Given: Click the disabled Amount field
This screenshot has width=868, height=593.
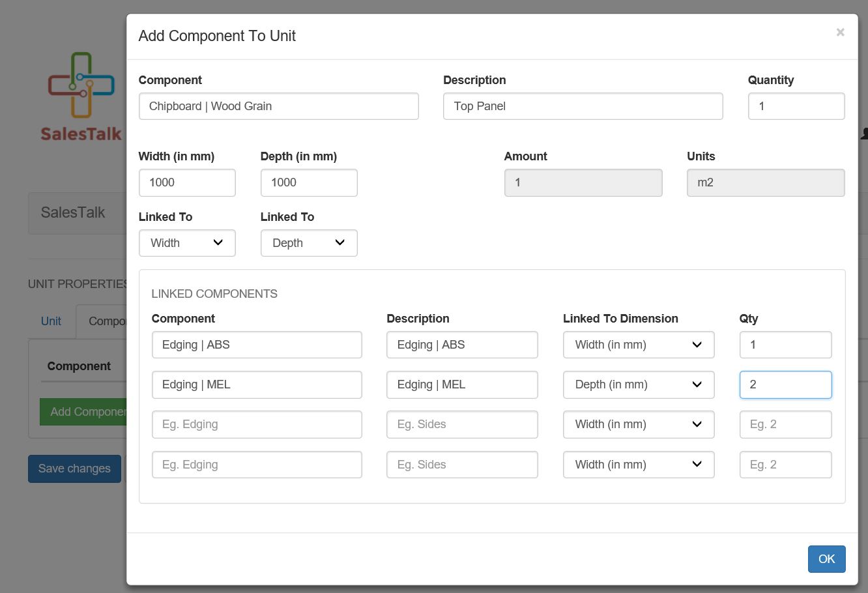Looking at the screenshot, I should click(x=583, y=182).
